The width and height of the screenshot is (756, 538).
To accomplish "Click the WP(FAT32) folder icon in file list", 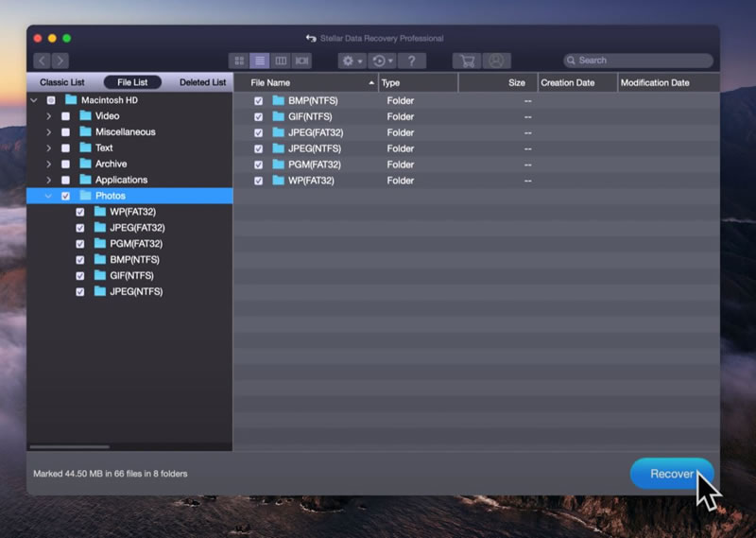I will [x=278, y=181].
